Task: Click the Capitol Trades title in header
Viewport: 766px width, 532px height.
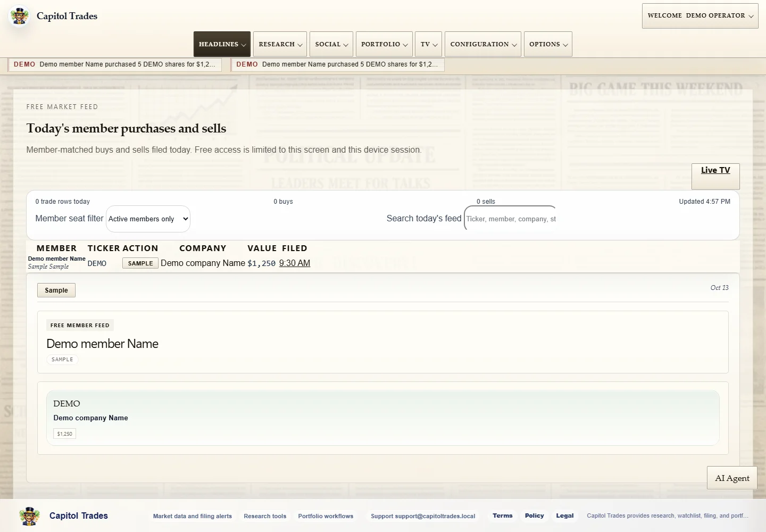Action: [67, 16]
